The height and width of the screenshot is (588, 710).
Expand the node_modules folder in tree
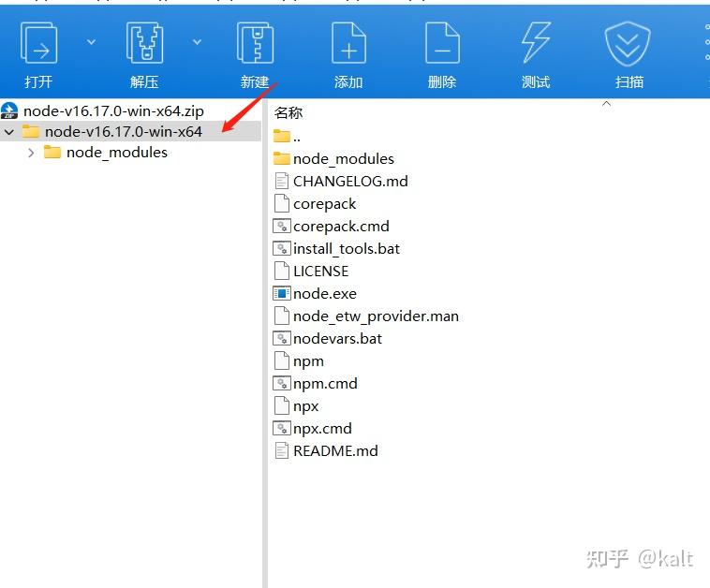31,153
